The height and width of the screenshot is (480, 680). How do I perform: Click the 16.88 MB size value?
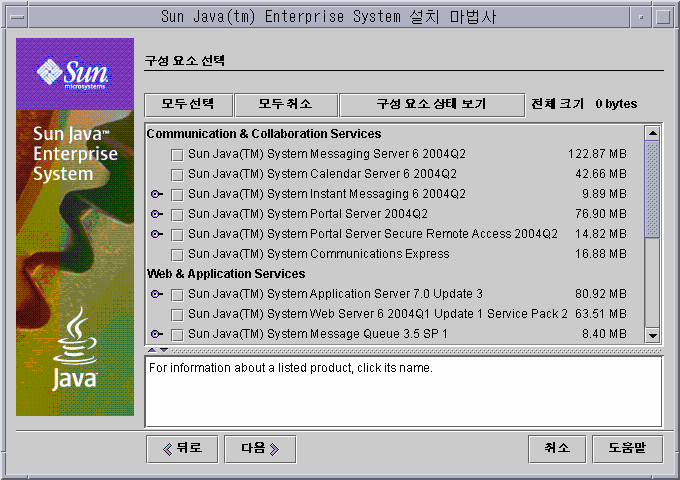[x=601, y=254]
